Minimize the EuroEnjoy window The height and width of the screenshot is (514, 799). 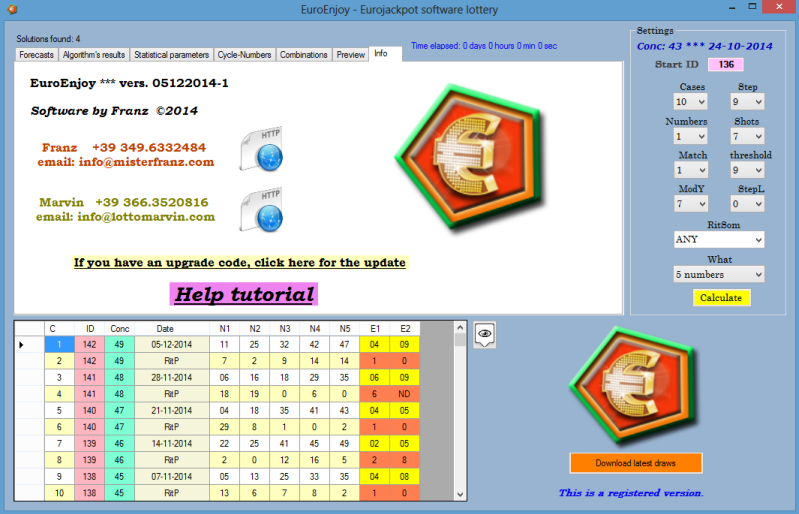[x=732, y=7]
